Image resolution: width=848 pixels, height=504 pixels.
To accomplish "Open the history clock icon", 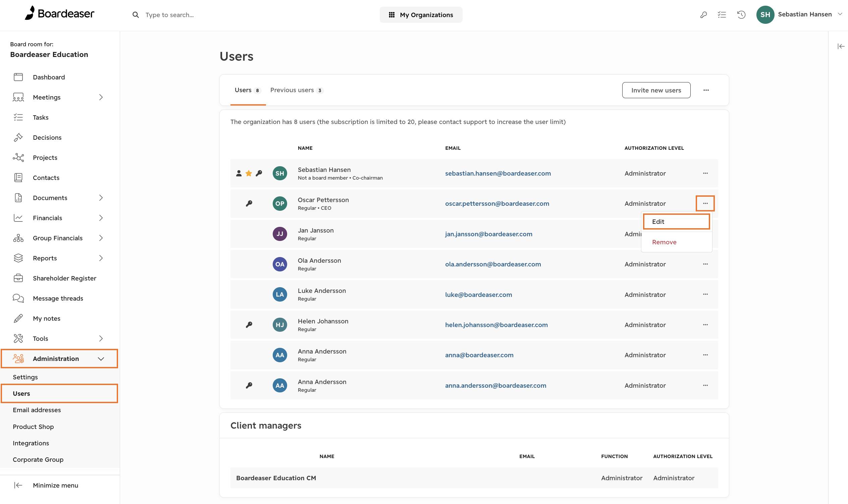I will pos(741,15).
